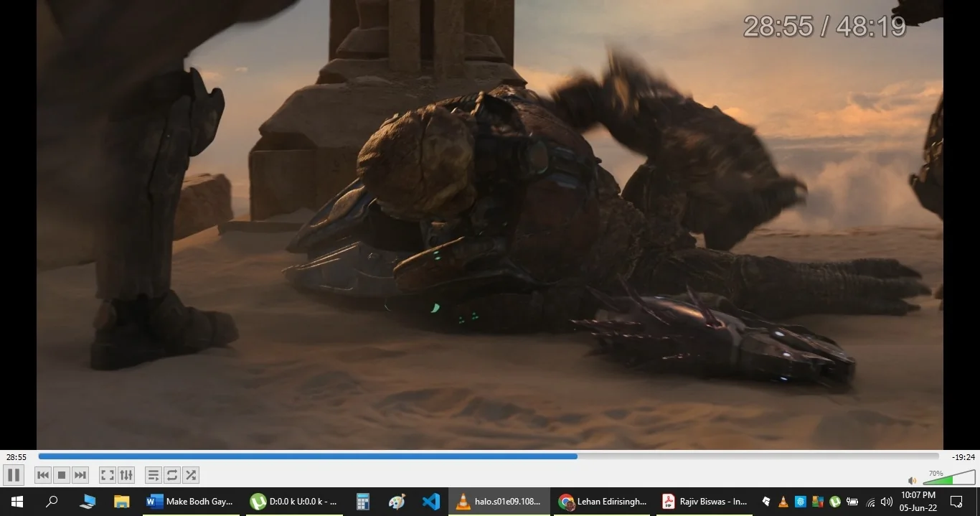This screenshot has height=516, width=980.
Task: Jump to previous media in playlist
Action: point(43,475)
